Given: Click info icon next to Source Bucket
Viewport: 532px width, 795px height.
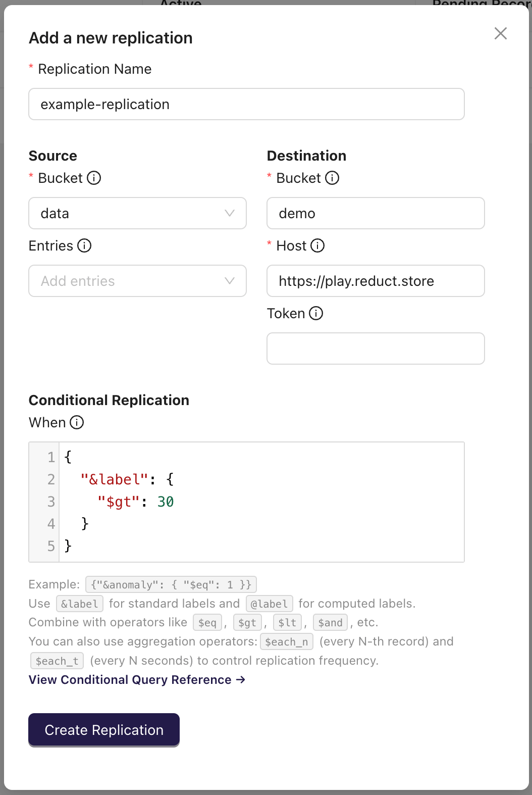Looking at the screenshot, I should [x=94, y=178].
